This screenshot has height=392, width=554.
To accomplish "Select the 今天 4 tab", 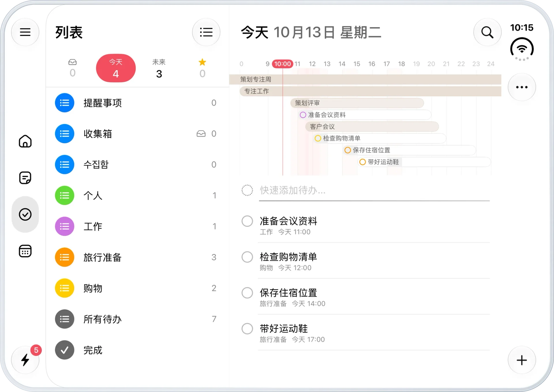I will pos(116,68).
